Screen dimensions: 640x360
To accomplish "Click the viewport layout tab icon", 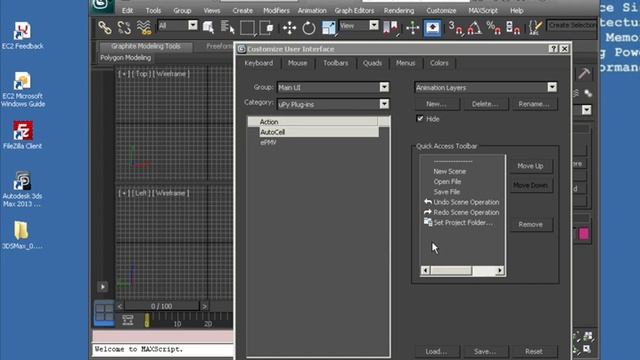I will point(104,313).
